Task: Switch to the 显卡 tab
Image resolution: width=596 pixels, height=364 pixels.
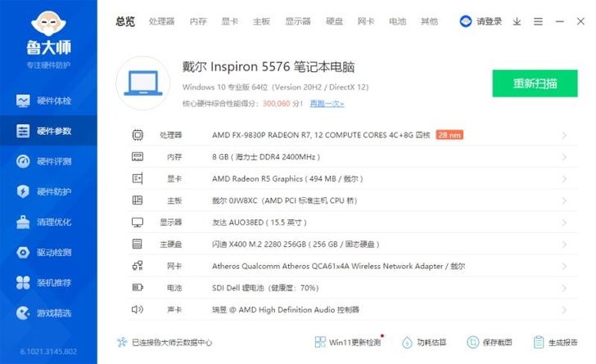Action: [x=230, y=21]
